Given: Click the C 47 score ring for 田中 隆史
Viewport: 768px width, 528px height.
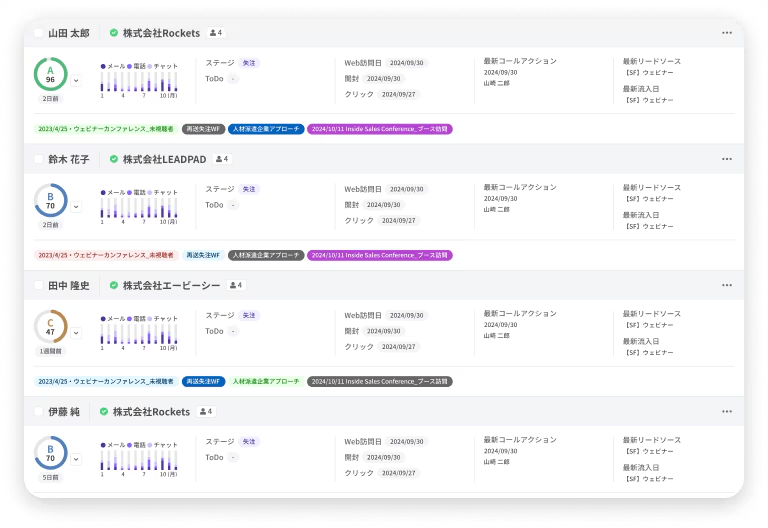Looking at the screenshot, I should 50,327.
